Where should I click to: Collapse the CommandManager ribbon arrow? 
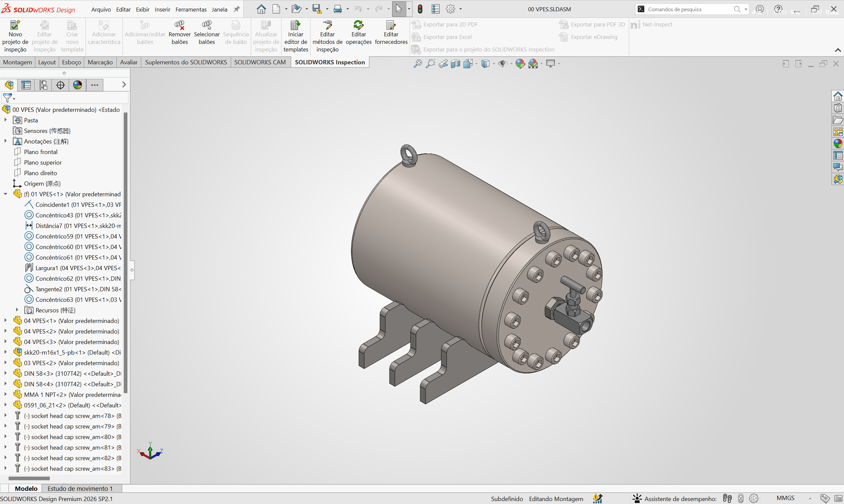tap(838, 50)
